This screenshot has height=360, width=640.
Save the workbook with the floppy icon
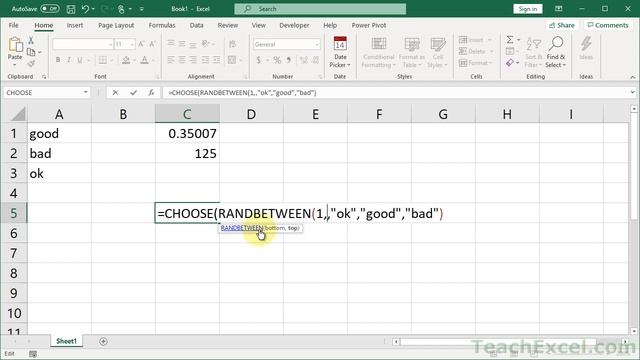[x=71, y=9]
